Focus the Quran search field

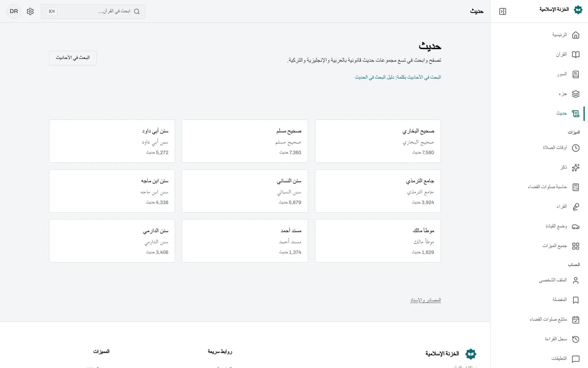click(x=93, y=11)
